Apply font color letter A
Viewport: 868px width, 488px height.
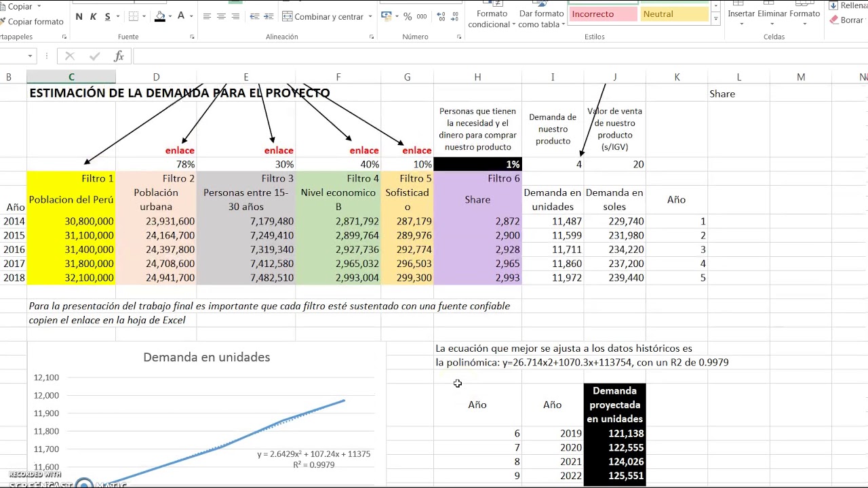tap(181, 16)
